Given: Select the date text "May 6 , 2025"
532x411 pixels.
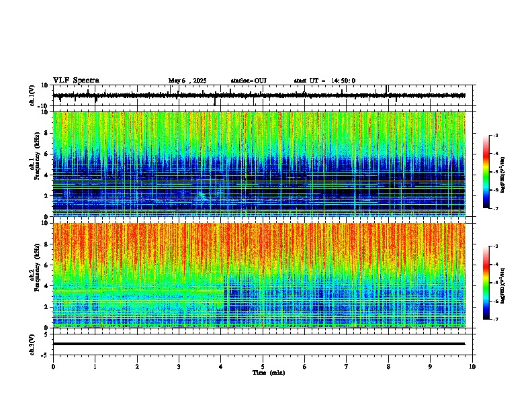Looking at the screenshot, I should [x=187, y=81].
